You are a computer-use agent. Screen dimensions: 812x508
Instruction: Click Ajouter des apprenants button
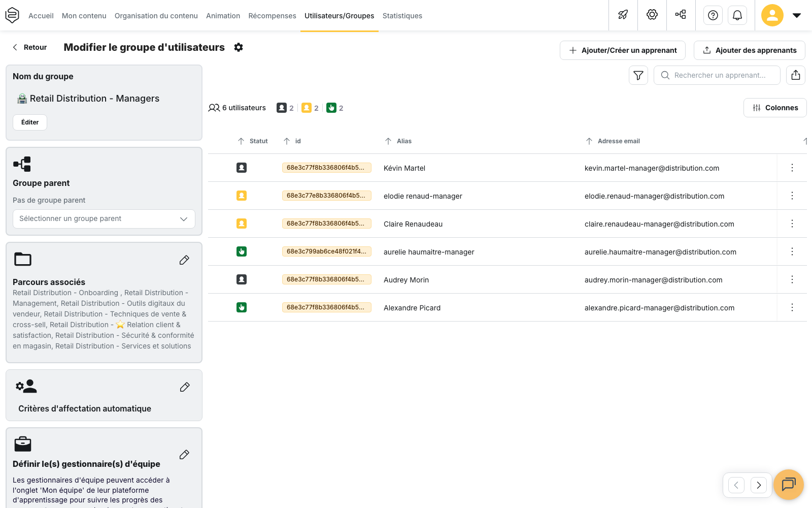(750, 50)
